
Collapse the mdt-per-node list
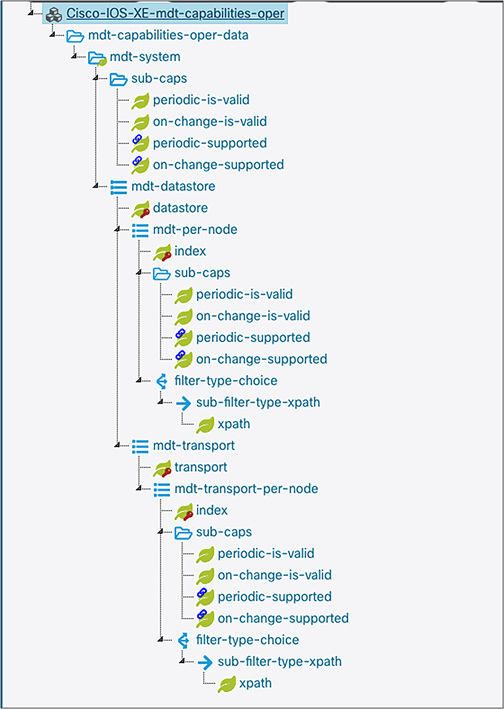[x=117, y=229]
